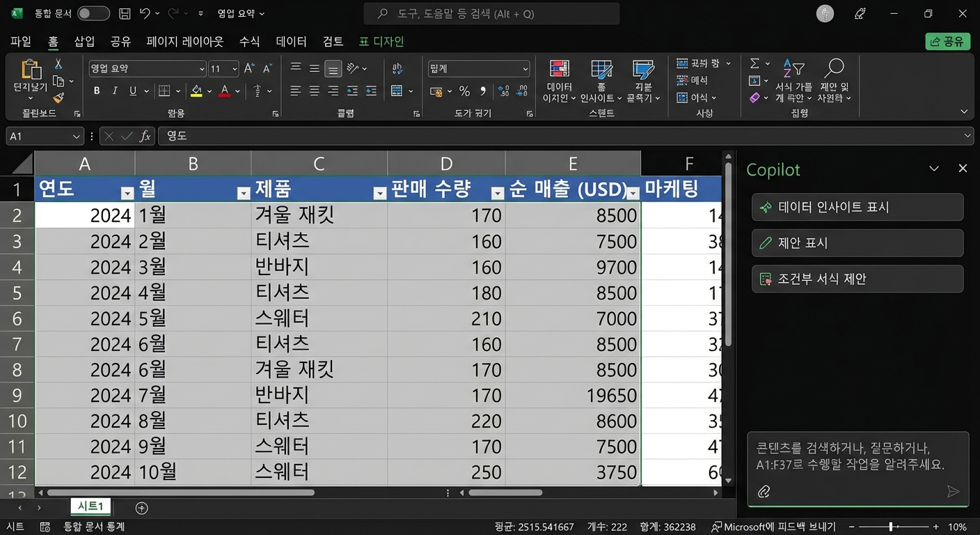Viewport: 980px width, 535px height.
Task: Open the 파일 menu
Action: [21, 42]
